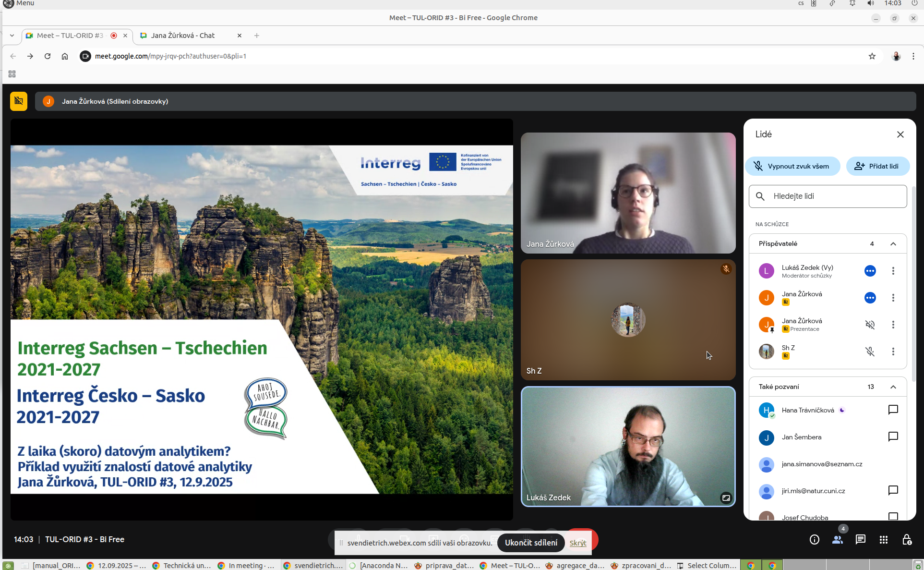This screenshot has width=924, height=570.
Task: Collapse the Také pozvaní section
Action: pyautogui.click(x=893, y=387)
